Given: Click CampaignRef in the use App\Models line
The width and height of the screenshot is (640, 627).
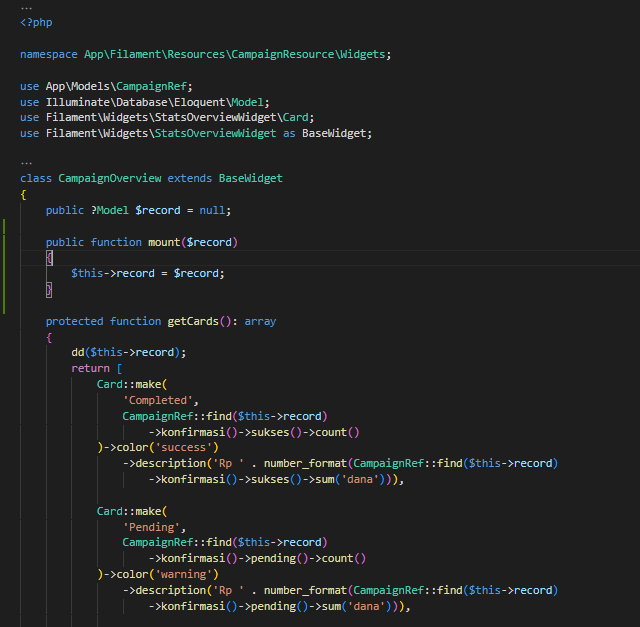Looking at the screenshot, I should click(x=151, y=87).
